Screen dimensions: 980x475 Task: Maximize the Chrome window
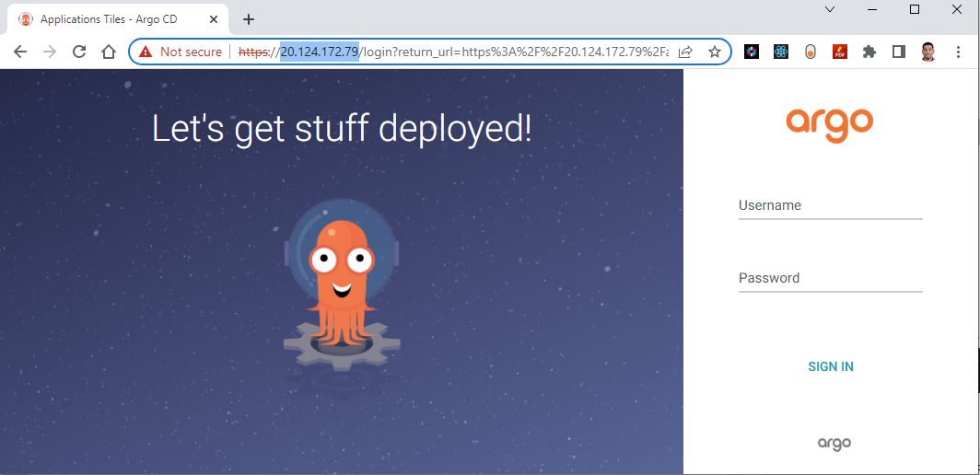coord(915,9)
